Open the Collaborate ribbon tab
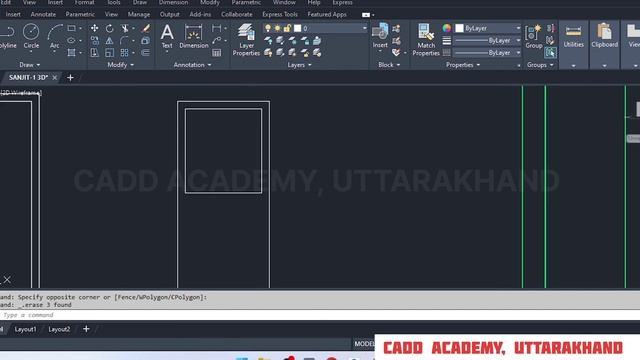640x360 pixels. [x=237, y=14]
